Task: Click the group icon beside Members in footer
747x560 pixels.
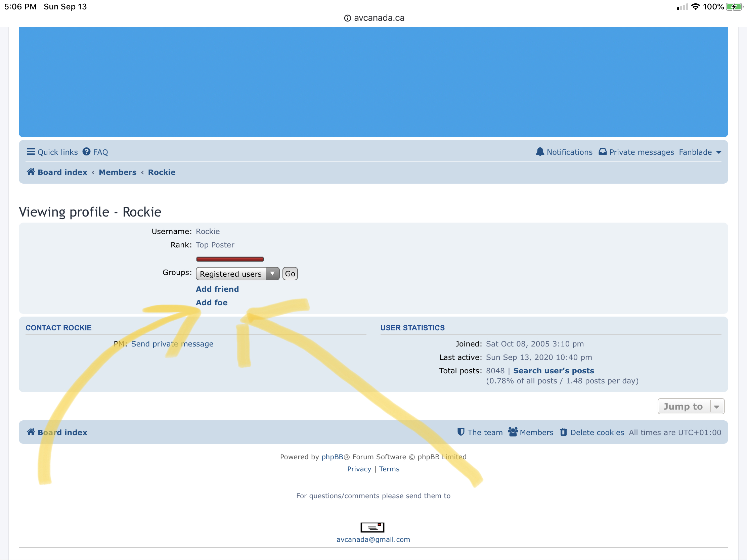Action: point(513,432)
